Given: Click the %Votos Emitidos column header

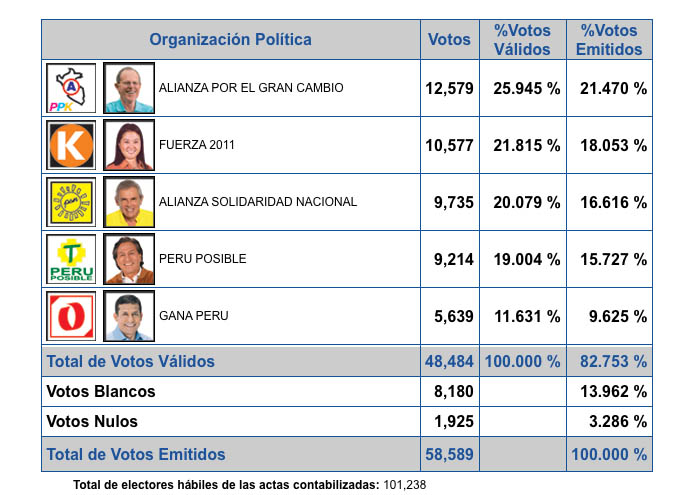Looking at the screenshot, I should pyautogui.click(x=609, y=40).
